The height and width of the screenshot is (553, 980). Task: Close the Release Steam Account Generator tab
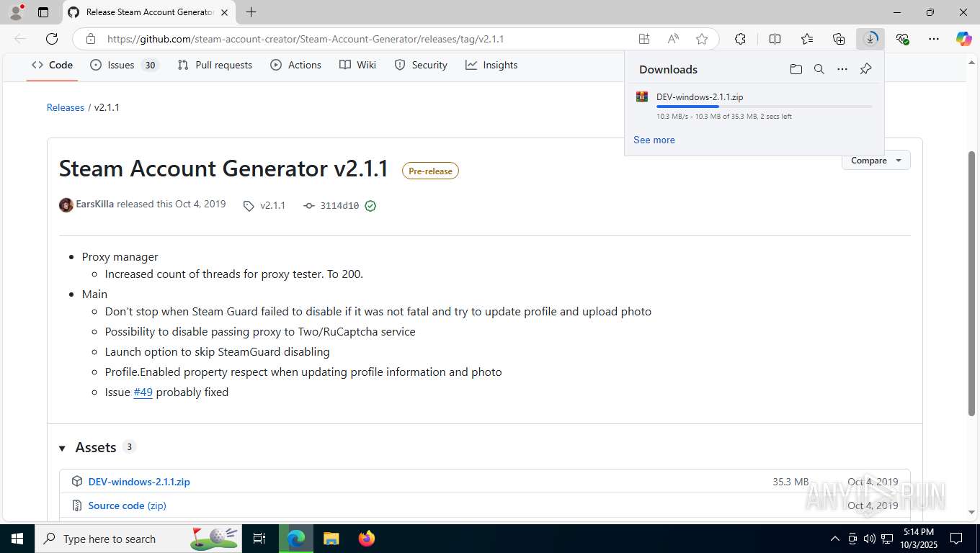coord(224,12)
